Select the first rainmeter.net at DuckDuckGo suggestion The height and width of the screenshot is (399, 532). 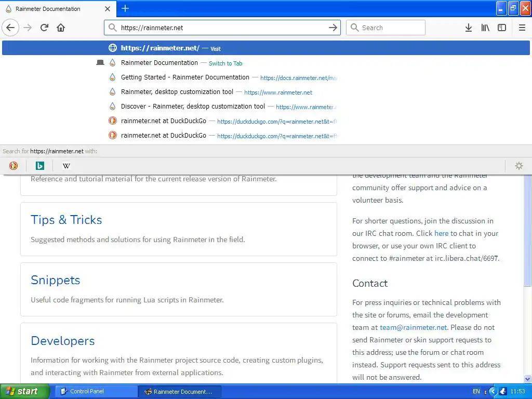(x=266, y=121)
